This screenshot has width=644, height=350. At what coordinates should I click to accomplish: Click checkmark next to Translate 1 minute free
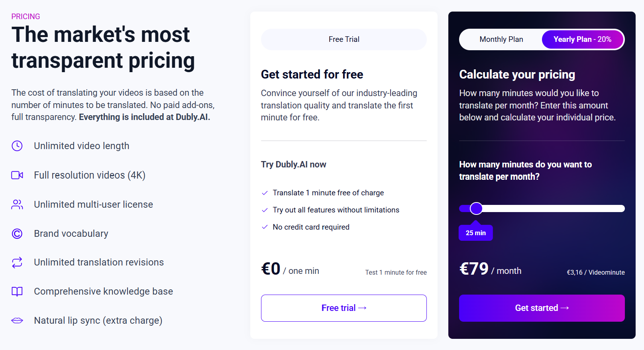point(265,193)
